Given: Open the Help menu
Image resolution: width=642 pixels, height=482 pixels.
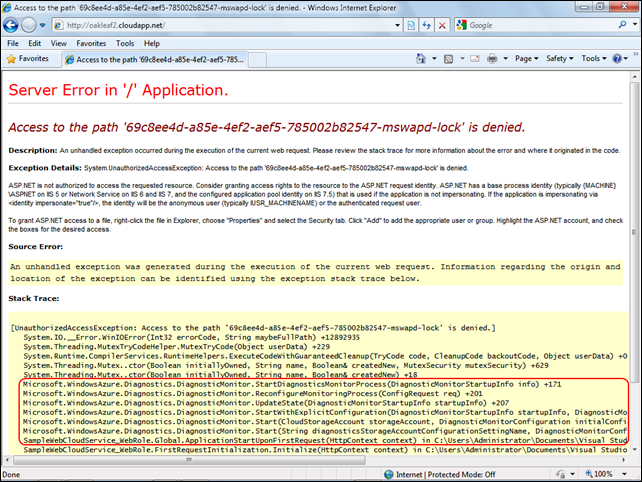Looking at the screenshot, I should [153, 43].
